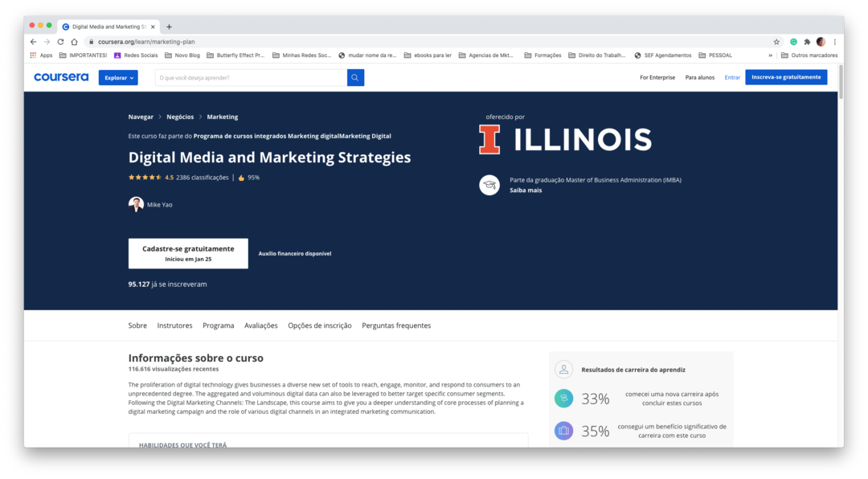Open the Butterfly Effect bookmark folder

point(235,55)
